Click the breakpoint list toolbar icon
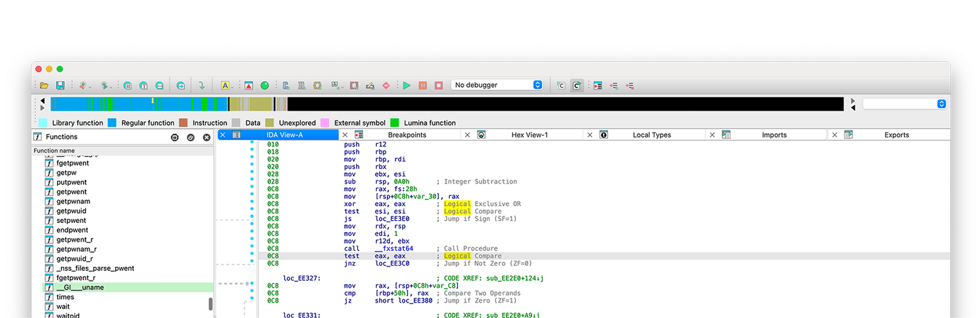 click(598, 86)
